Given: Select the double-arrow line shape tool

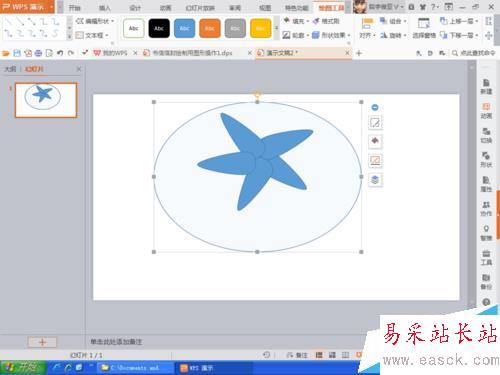Looking at the screenshot, I should coord(32,22).
